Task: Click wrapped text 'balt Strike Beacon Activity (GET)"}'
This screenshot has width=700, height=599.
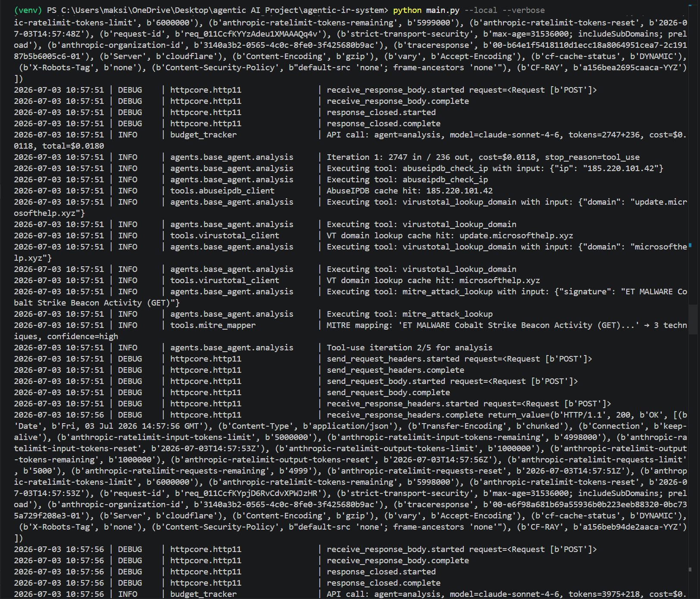Action: [x=97, y=303]
